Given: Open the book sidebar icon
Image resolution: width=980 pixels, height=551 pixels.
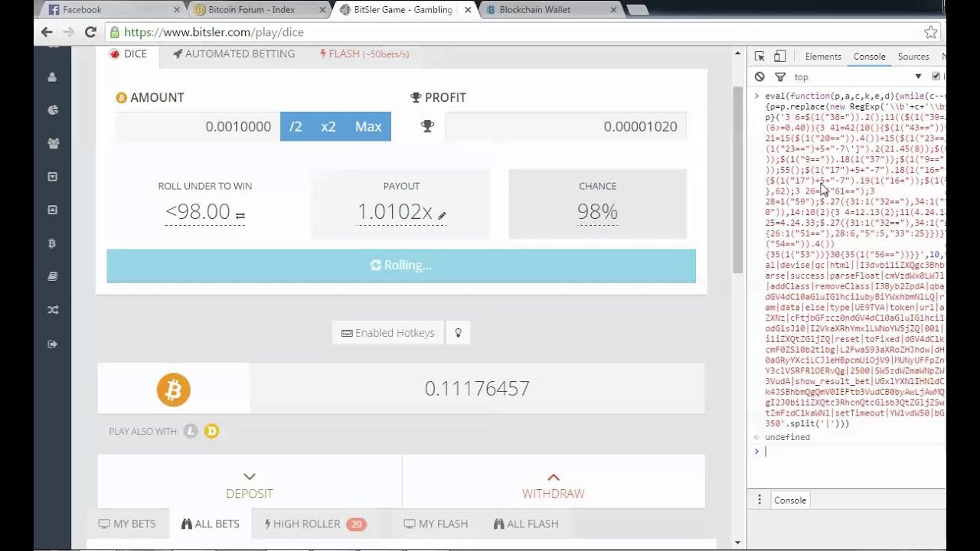Looking at the screenshot, I should pyautogui.click(x=52, y=277).
